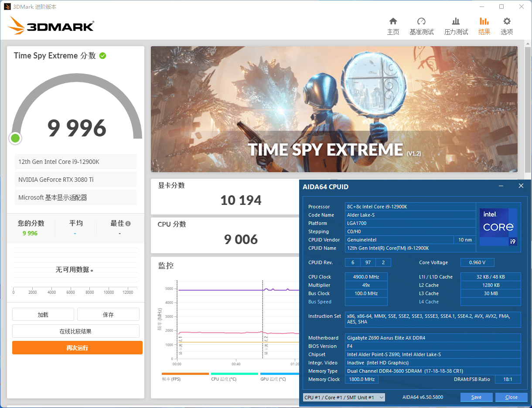Viewport: 532px width, 408px height.
Task: Click the green validation checkmark beside score title
Action: [102, 55]
